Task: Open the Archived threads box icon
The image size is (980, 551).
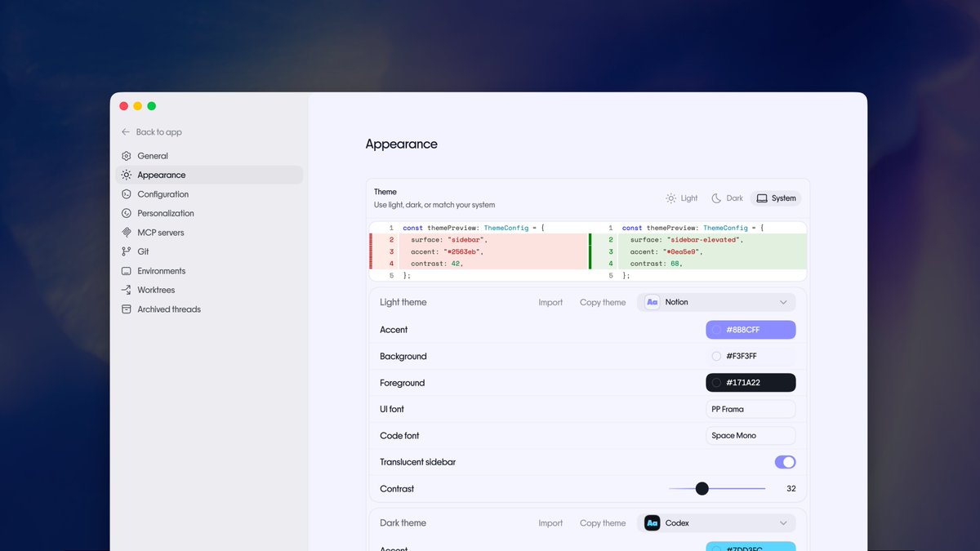Action: click(127, 309)
